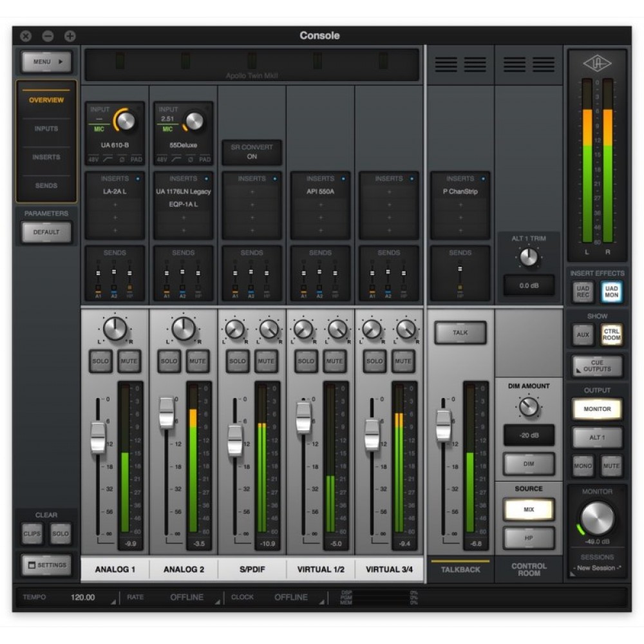Click the Virtual 1/2 inserts power dot
Viewport: 644px width, 644px height.
pyautogui.click(x=343, y=178)
